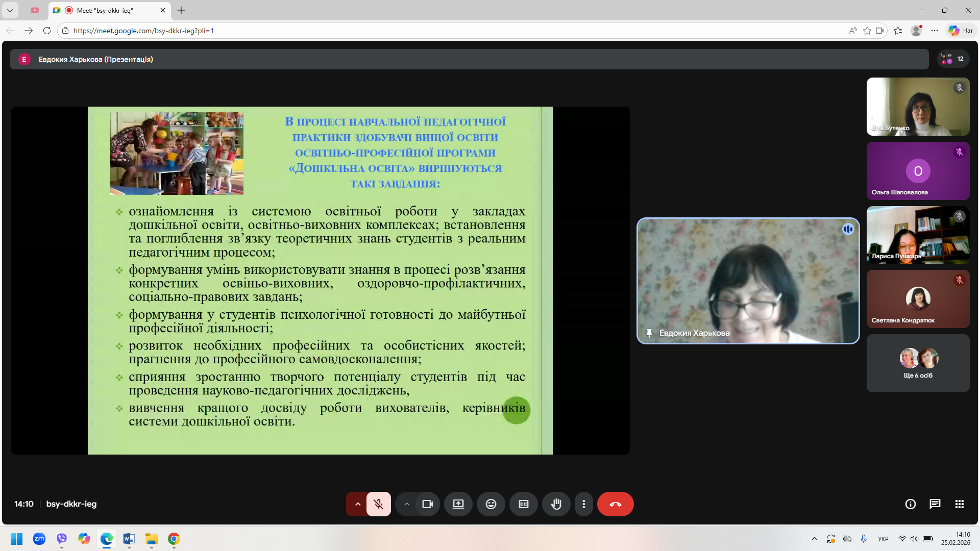Image resolution: width=980 pixels, height=551 pixels.
Task: Select the Meet "bsy-dkkr-ieg" browser tab
Action: tap(105, 10)
